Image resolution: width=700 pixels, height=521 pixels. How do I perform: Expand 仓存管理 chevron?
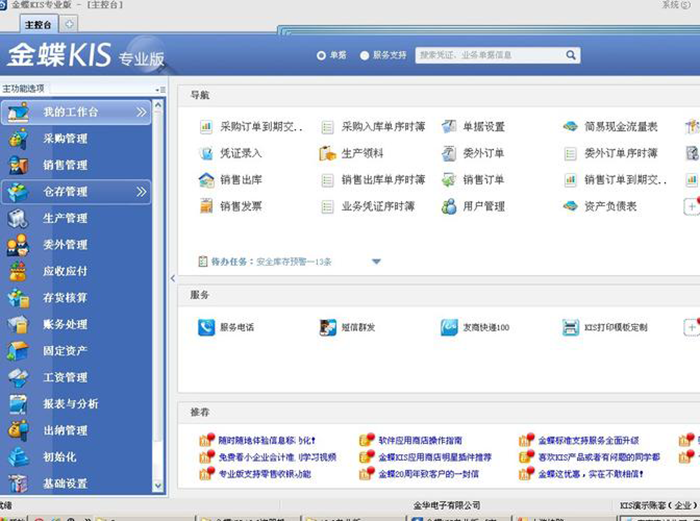pos(142,192)
